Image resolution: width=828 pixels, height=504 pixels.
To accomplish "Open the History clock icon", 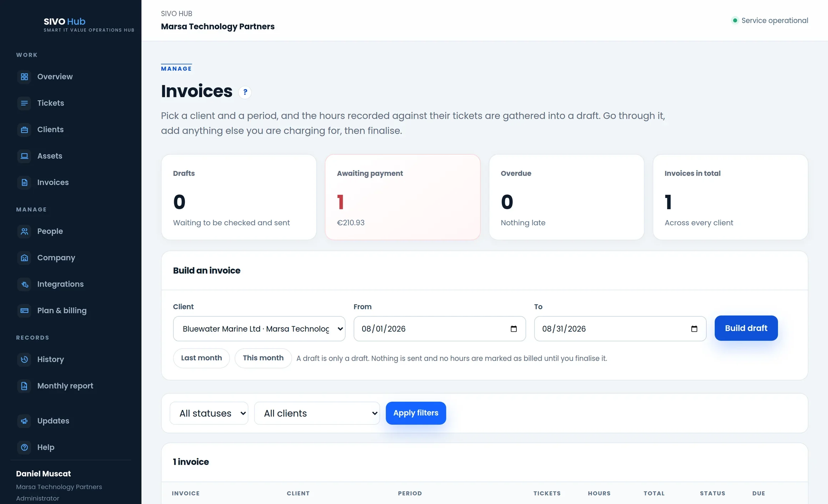I will coord(24,359).
